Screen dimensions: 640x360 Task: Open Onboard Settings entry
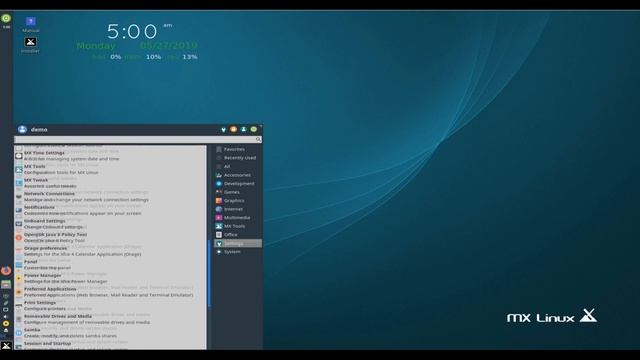pyautogui.click(x=110, y=224)
